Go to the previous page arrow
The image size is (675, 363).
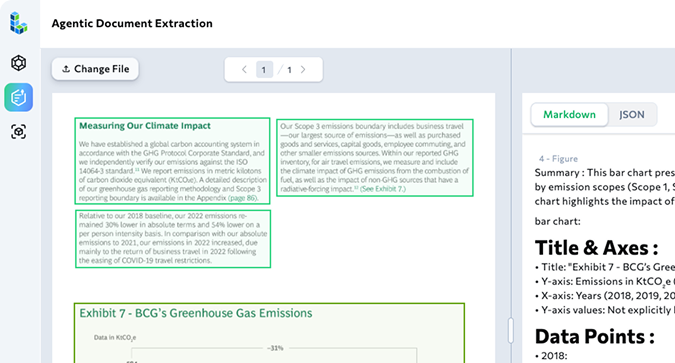tap(244, 69)
